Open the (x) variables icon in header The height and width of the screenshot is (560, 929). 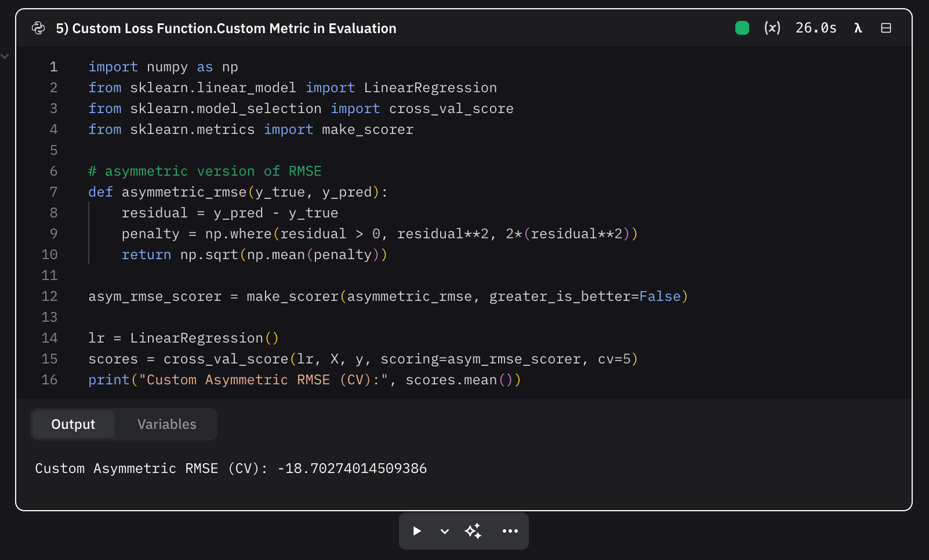tap(772, 28)
